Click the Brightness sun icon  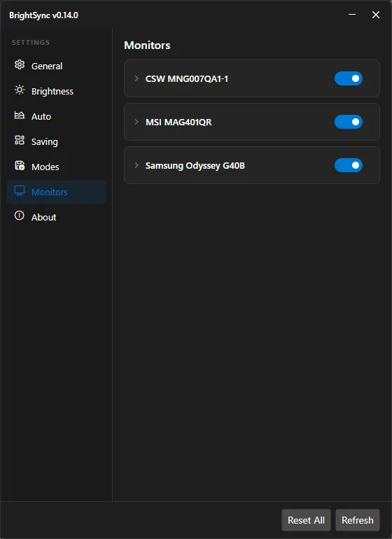coord(20,90)
